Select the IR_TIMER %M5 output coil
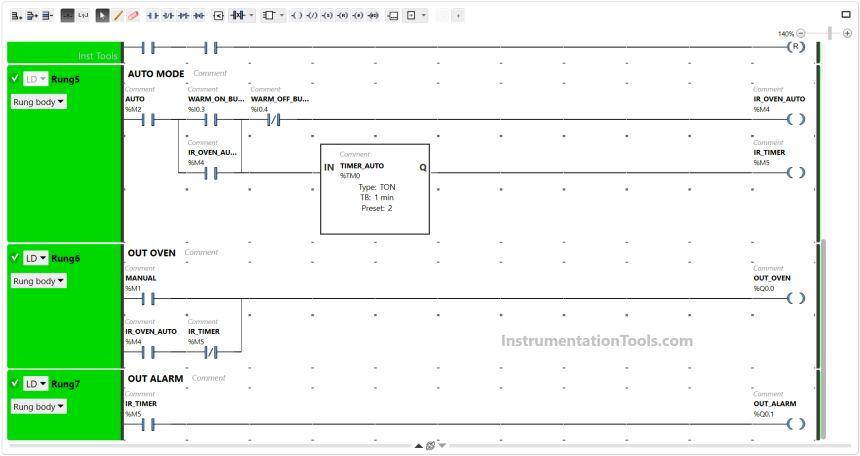 click(796, 173)
